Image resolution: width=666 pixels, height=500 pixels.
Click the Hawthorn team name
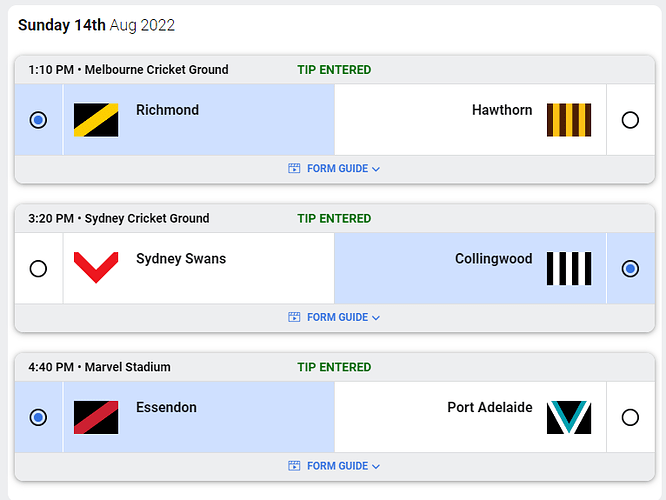coord(502,110)
